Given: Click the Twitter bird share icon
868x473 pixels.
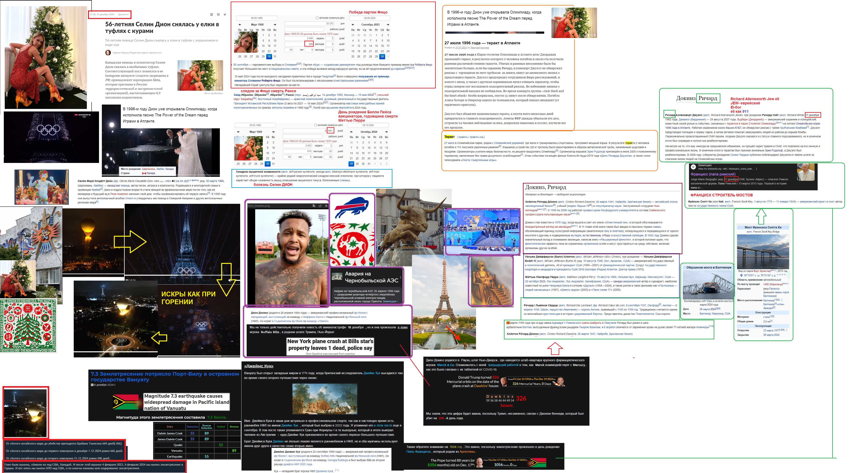Looking at the screenshot, I should tap(225, 14).
